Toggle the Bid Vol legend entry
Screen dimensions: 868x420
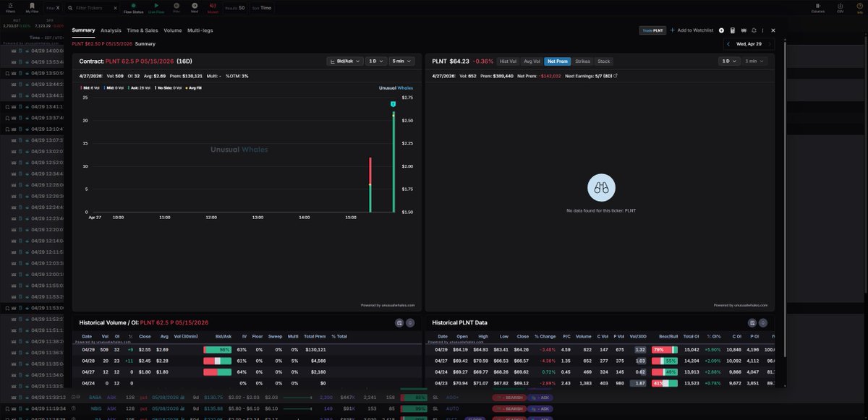point(90,87)
